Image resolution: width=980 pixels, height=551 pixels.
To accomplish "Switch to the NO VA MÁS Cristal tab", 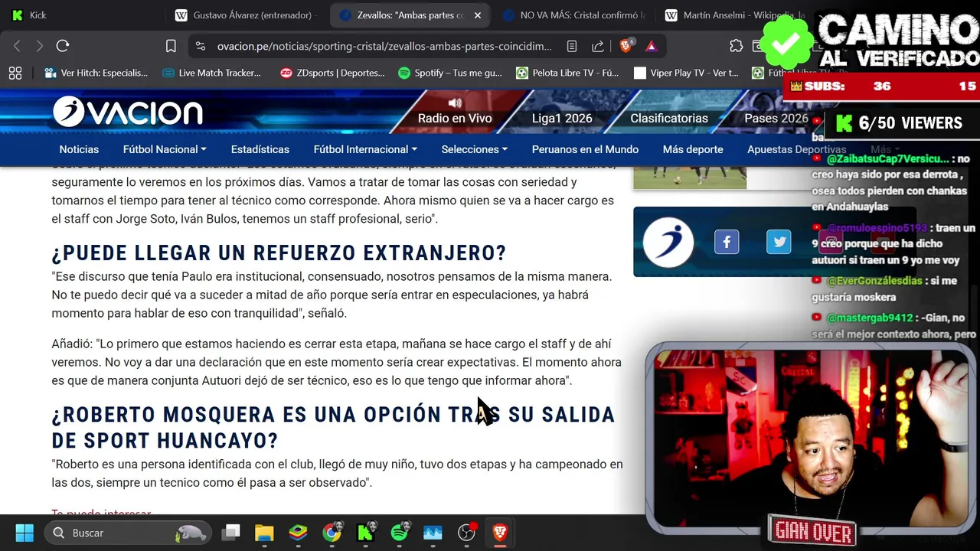I will point(574,15).
